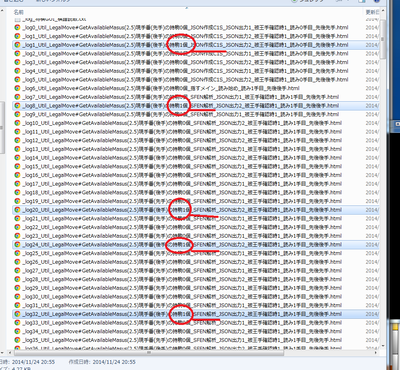
Task: Click Chrome icon of _log2 file
Action: point(17,53)
